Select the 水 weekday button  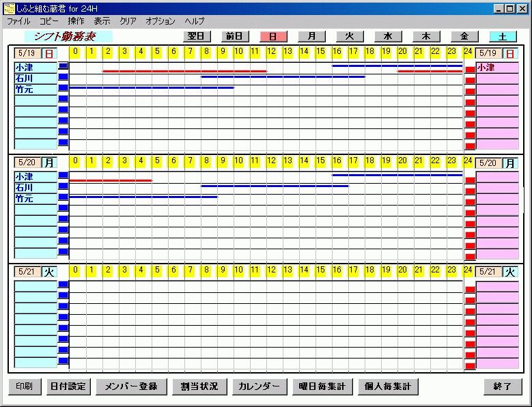pyautogui.click(x=388, y=36)
